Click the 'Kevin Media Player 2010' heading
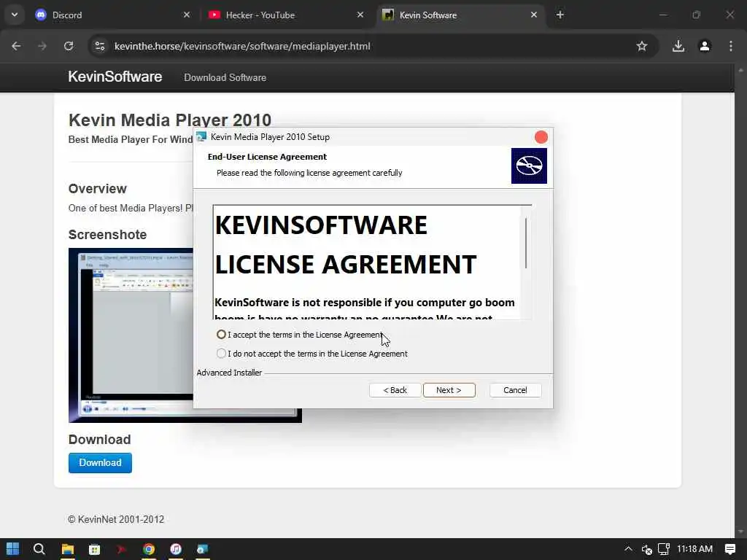The height and width of the screenshot is (560, 747). click(x=169, y=120)
